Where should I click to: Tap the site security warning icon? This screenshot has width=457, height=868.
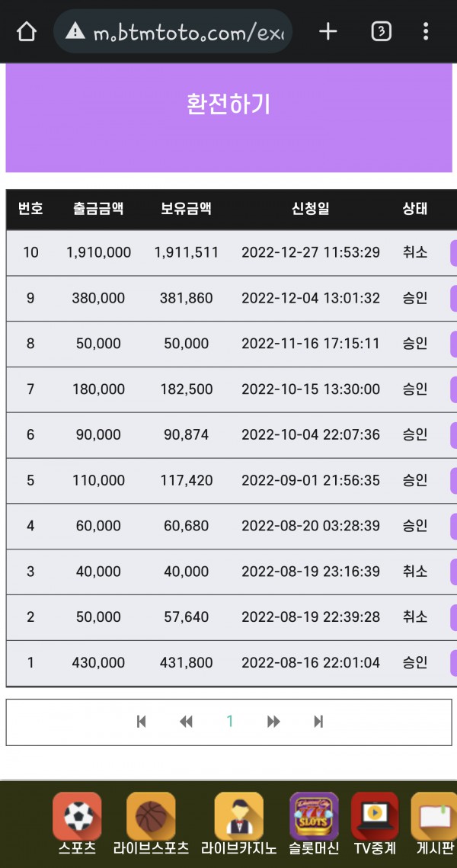point(75,31)
